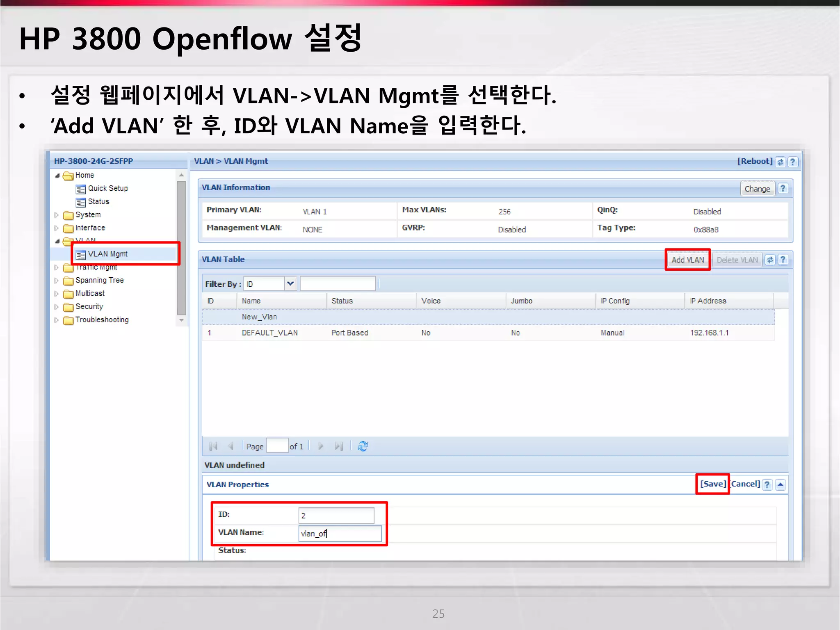
Task: Sort table by Name column header
Action: point(282,301)
